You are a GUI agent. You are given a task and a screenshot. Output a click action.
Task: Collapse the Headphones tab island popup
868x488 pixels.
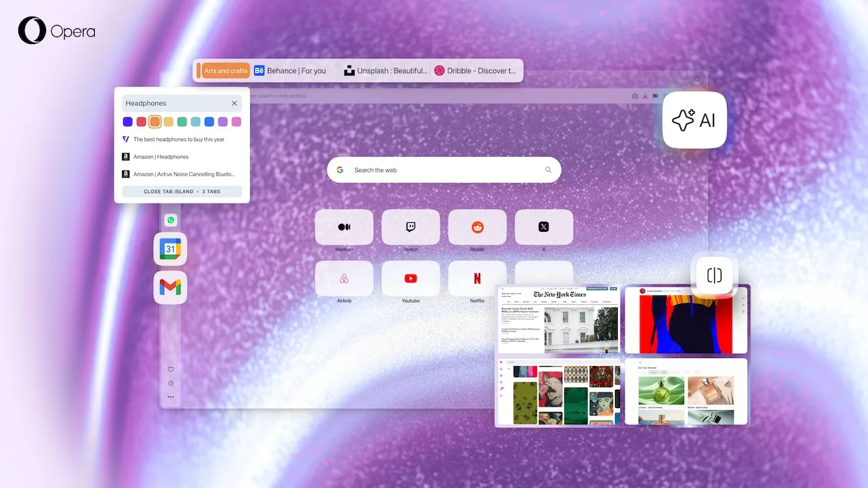click(x=235, y=102)
